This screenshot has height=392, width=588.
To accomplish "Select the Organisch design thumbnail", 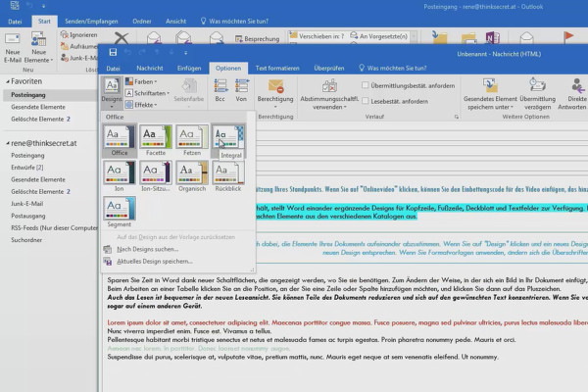I will [192, 176].
